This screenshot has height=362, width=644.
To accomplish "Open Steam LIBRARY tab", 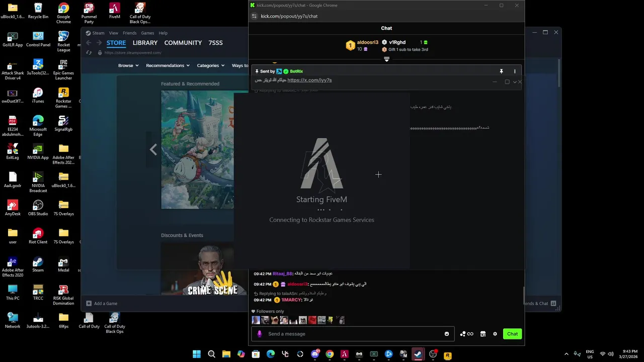I will (145, 43).
